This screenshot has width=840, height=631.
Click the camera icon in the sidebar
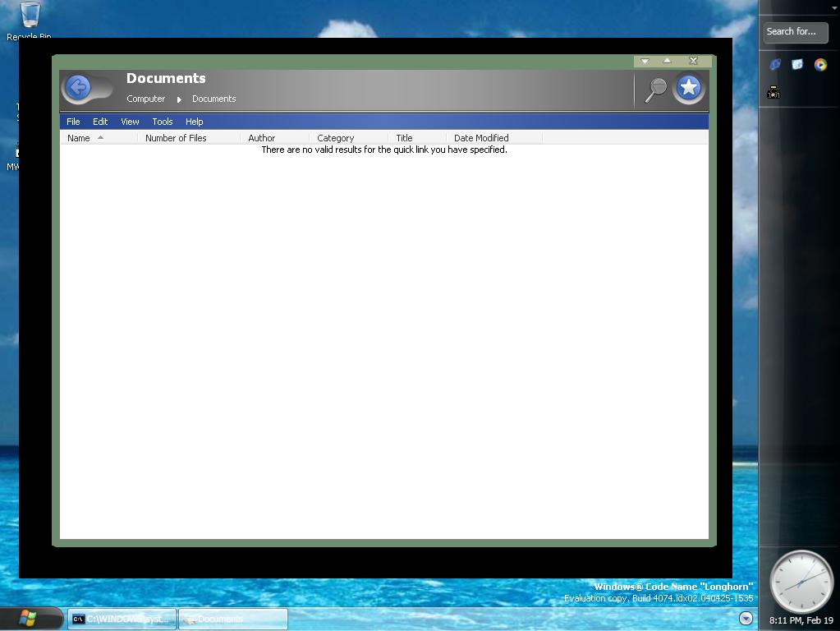coord(773,93)
